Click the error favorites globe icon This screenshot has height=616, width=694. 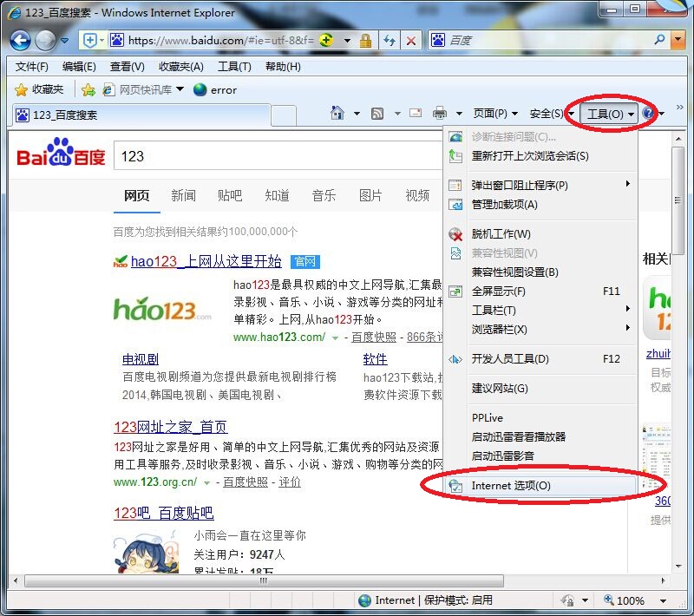200,90
